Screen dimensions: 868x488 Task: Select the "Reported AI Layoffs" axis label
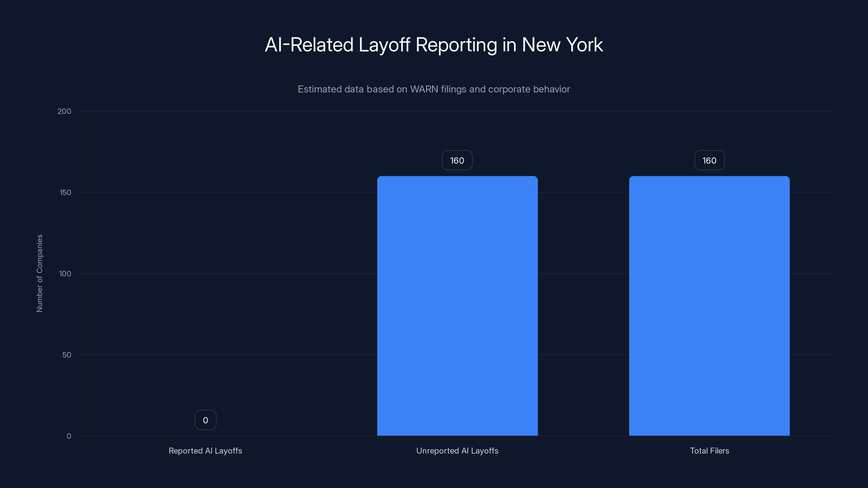pos(205,451)
